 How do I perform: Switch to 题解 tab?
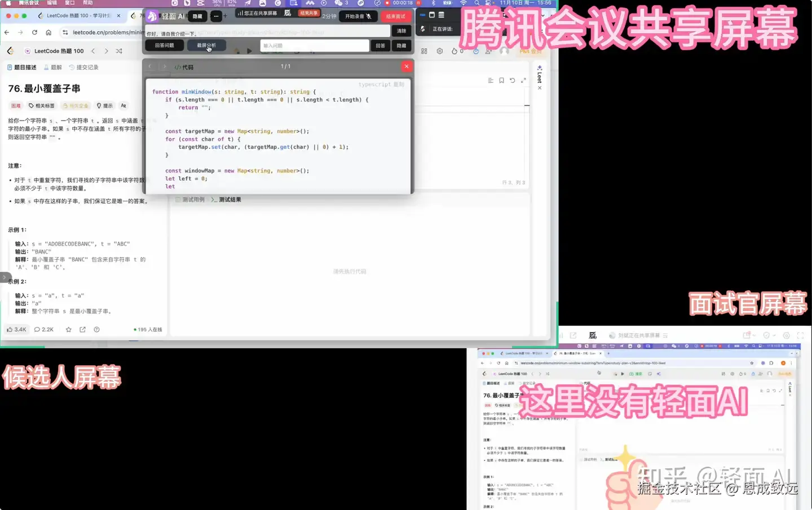(53, 67)
